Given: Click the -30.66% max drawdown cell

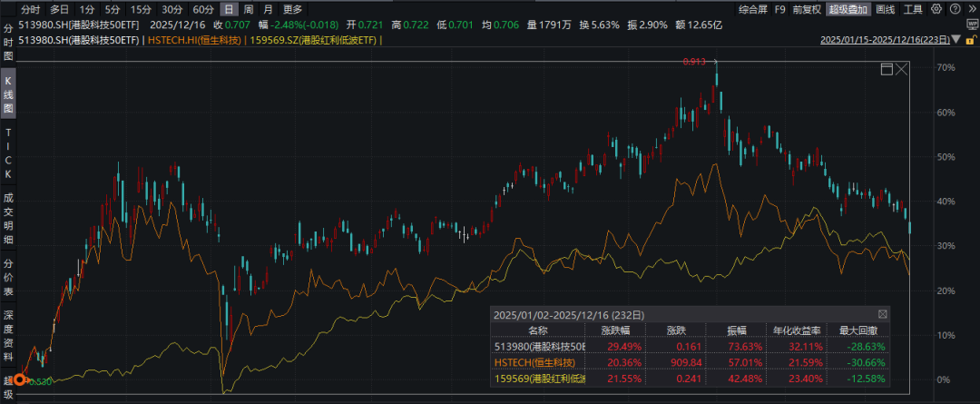Looking at the screenshot, I should [866, 362].
